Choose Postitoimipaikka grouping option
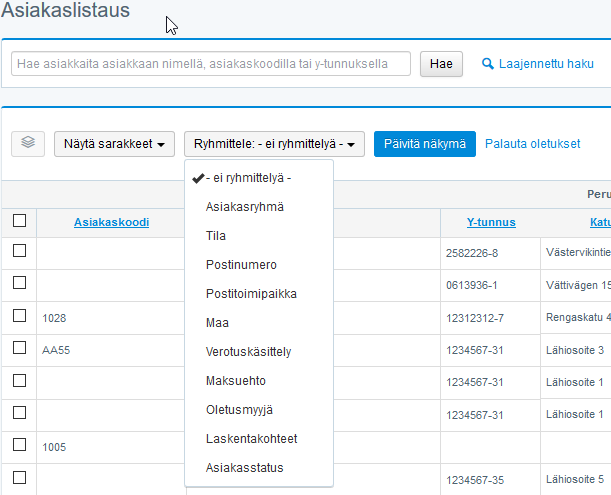 [259, 293]
